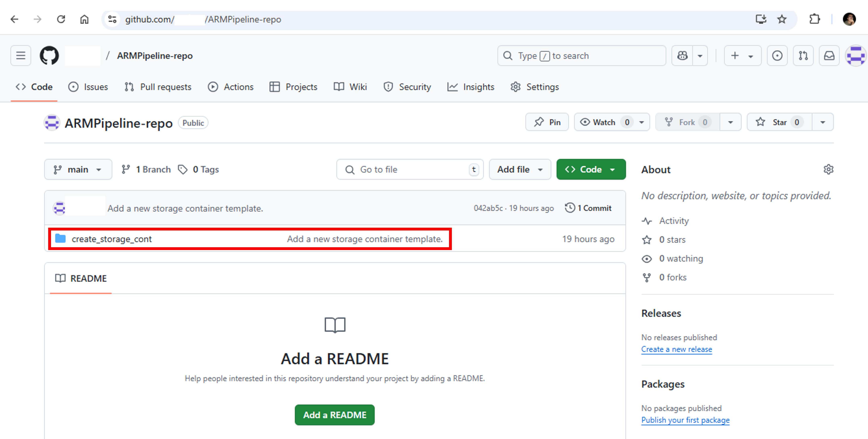Screen dimensions: 868x439
Task: Open the global pull requests icon
Action: coord(803,55)
